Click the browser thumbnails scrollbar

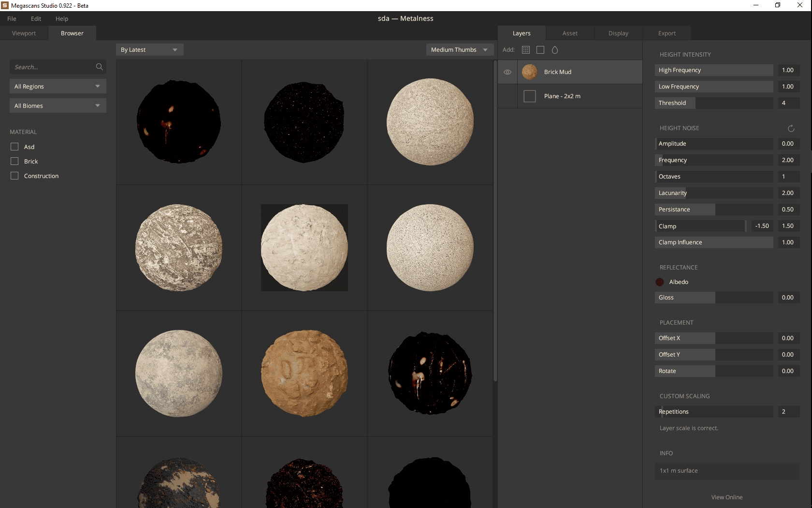click(x=495, y=221)
